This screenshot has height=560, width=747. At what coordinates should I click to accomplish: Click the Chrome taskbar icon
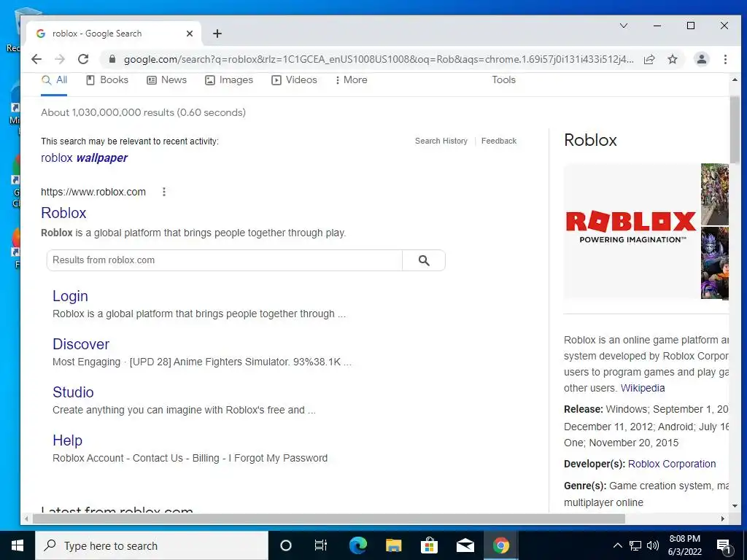coord(500,545)
